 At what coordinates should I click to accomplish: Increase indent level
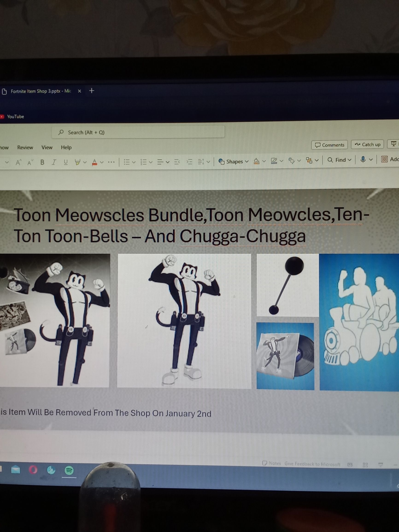190,162
